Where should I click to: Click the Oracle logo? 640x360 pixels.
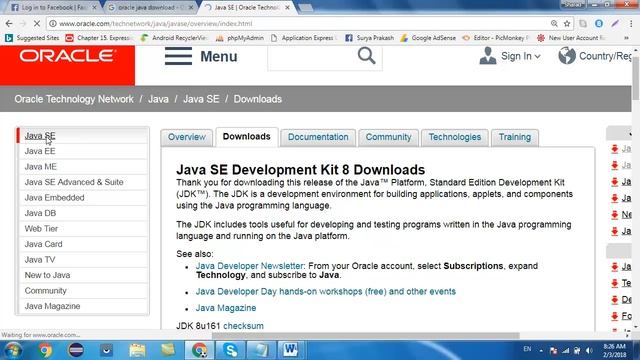click(x=67, y=56)
